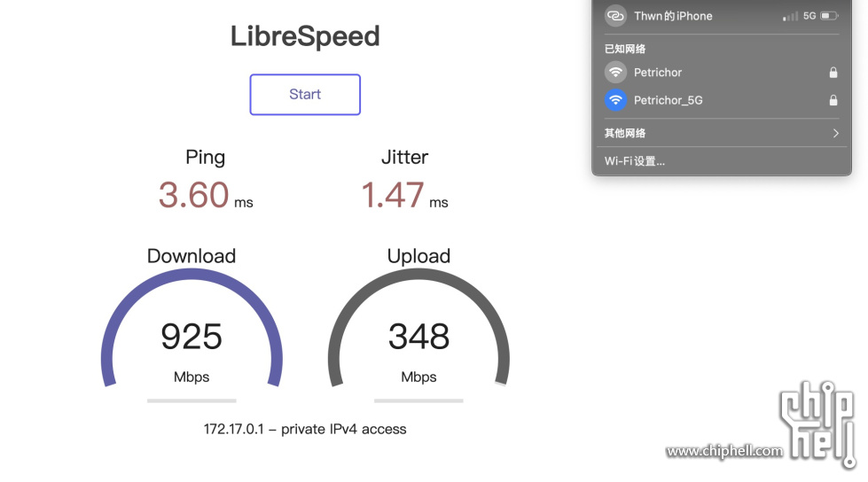Open the 其他网络 section row

[722, 134]
